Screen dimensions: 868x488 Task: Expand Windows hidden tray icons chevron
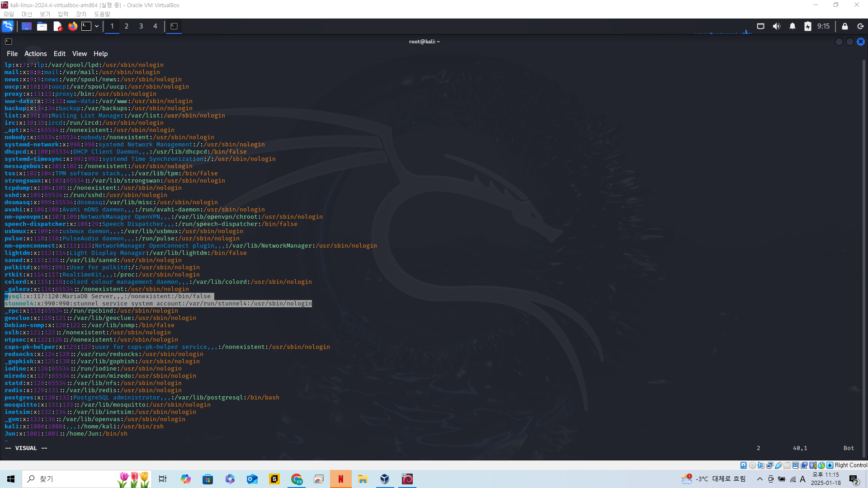[759, 479]
